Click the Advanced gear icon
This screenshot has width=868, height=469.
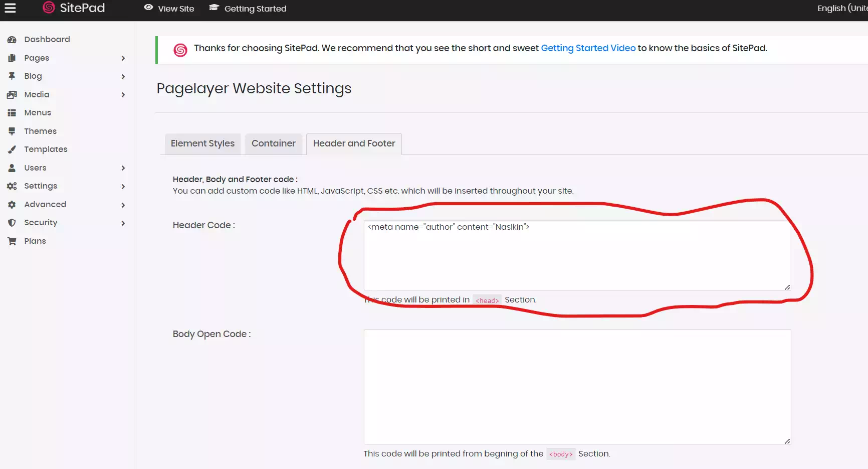12,205
